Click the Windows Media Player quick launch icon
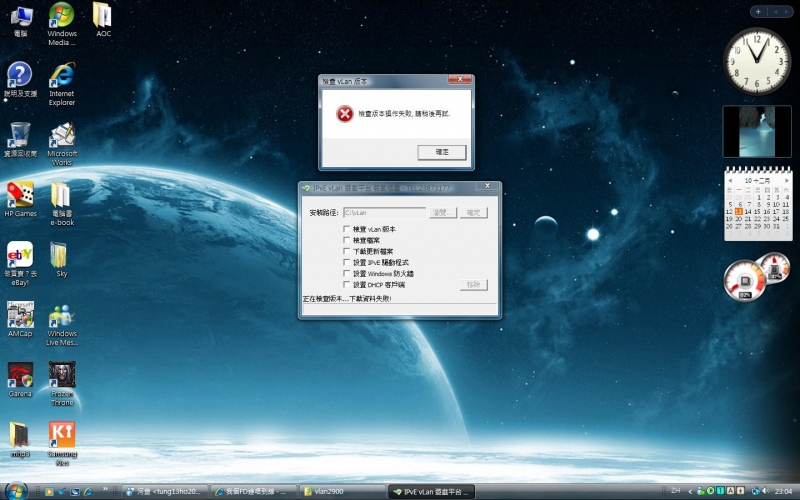This screenshot has width=800, height=500. click(x=49, y=492)
